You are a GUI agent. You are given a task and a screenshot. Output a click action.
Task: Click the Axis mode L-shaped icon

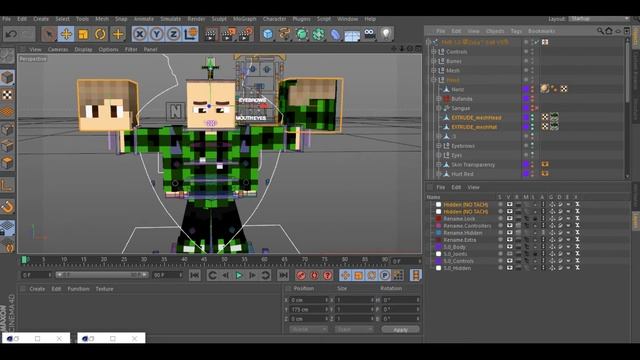tap(7, 186)
